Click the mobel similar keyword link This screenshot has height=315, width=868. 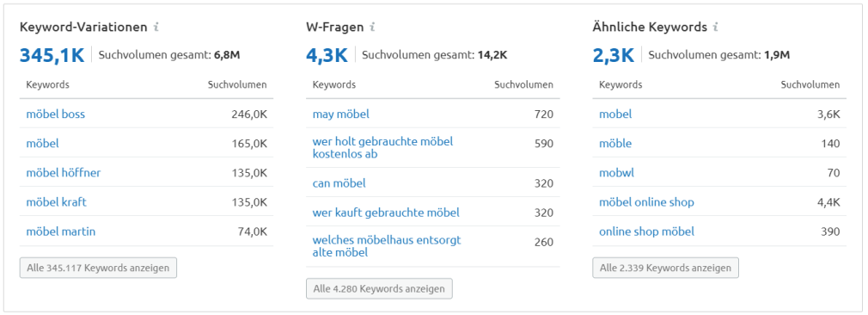(615, 114)
